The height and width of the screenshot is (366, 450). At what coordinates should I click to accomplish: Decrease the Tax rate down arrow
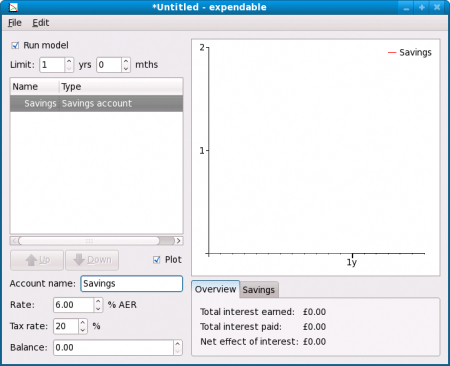(x=83, y=330)
